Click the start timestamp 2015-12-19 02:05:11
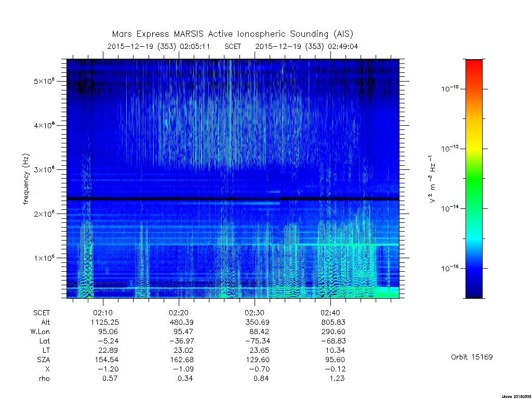This screenshot has width=532, height=399. point(158,46)
